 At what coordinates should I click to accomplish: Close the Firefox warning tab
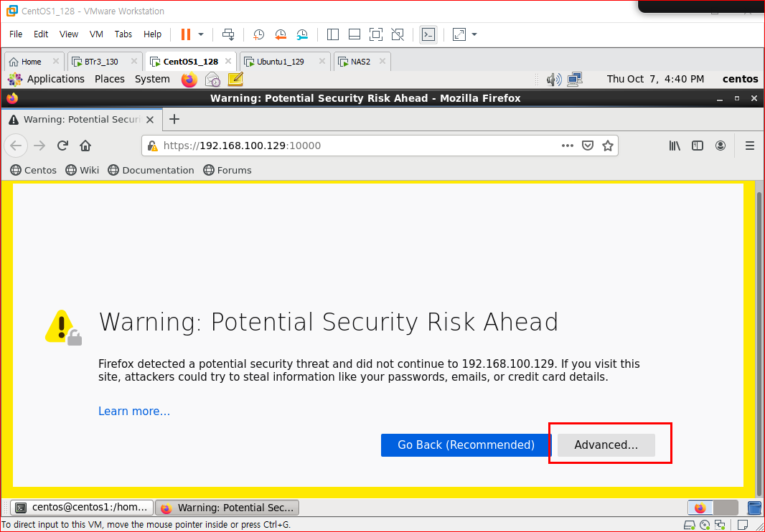point(150,120)
